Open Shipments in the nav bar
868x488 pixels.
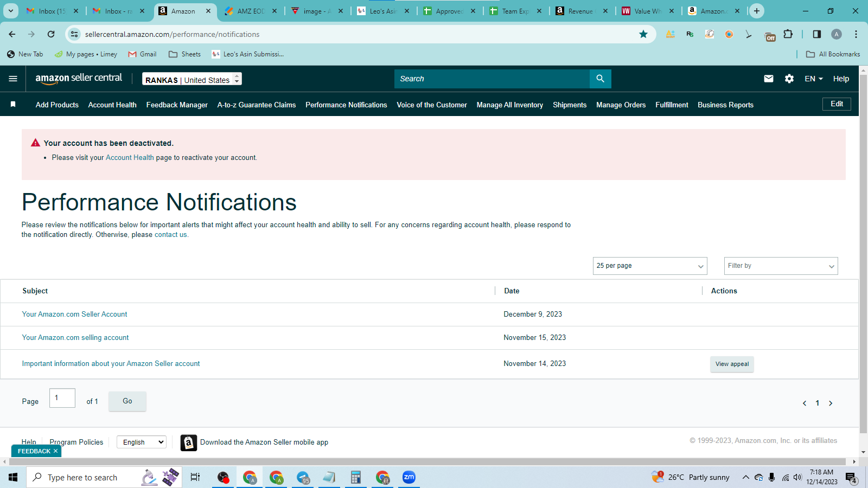coord(570,105)
